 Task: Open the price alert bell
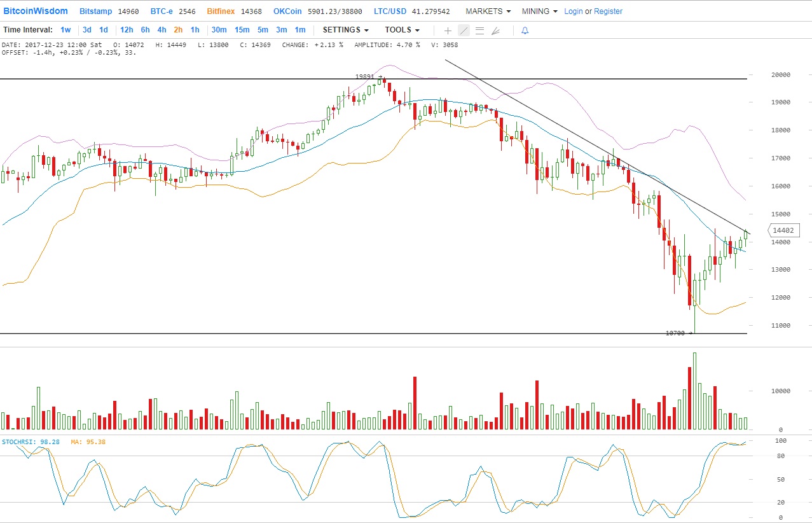pyautogui.click(x=525, y=31)
